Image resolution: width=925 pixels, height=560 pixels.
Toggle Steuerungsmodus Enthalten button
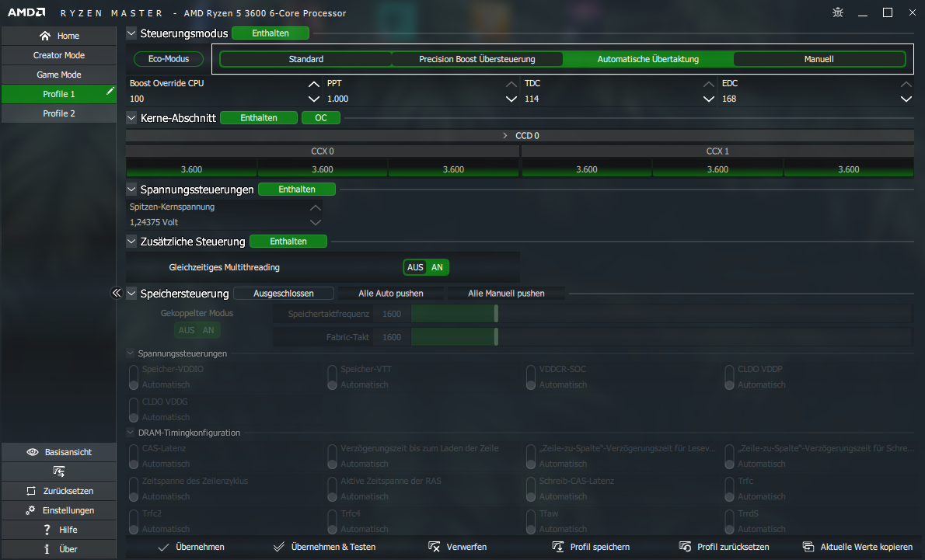[x=271, y=33]
